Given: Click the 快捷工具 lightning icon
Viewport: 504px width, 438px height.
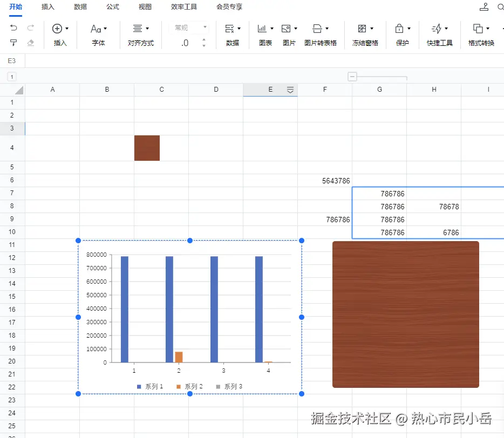Looking at the screenshot, I should coord(437,29).
